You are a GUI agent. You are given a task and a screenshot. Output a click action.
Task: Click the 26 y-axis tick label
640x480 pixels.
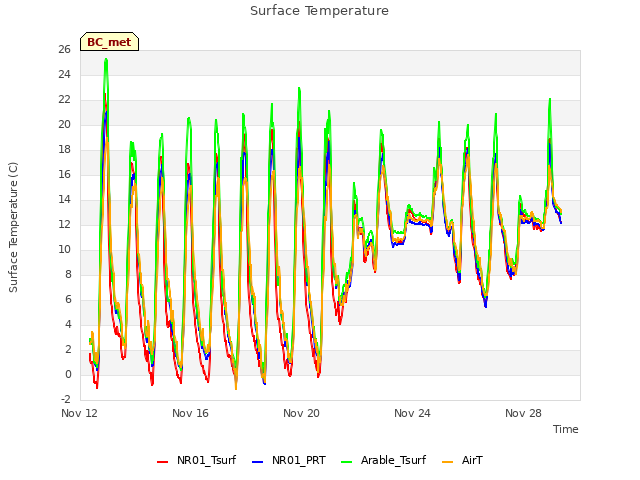[x=64, y=49]
